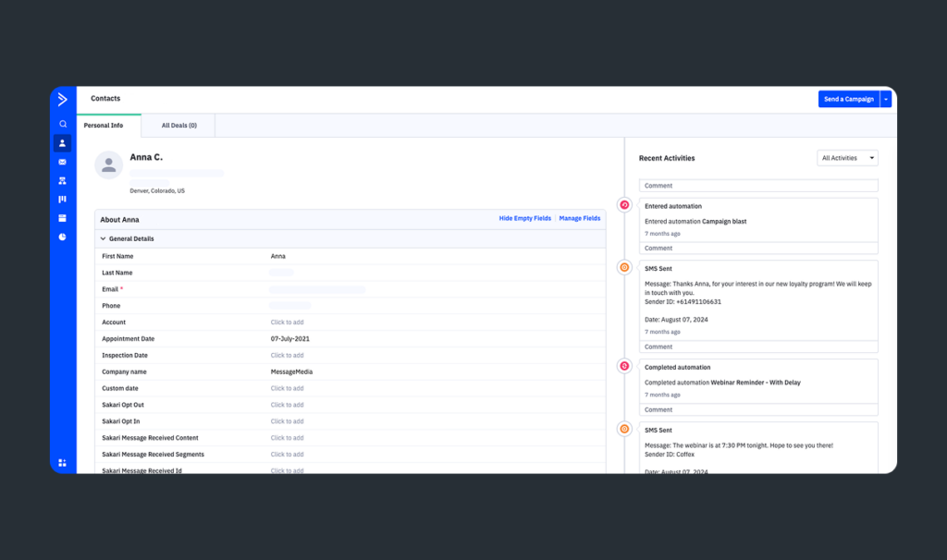Click the Completed automation activity icon
The width and height of the screenshot is (947, 560).
(x=624, y=366)
